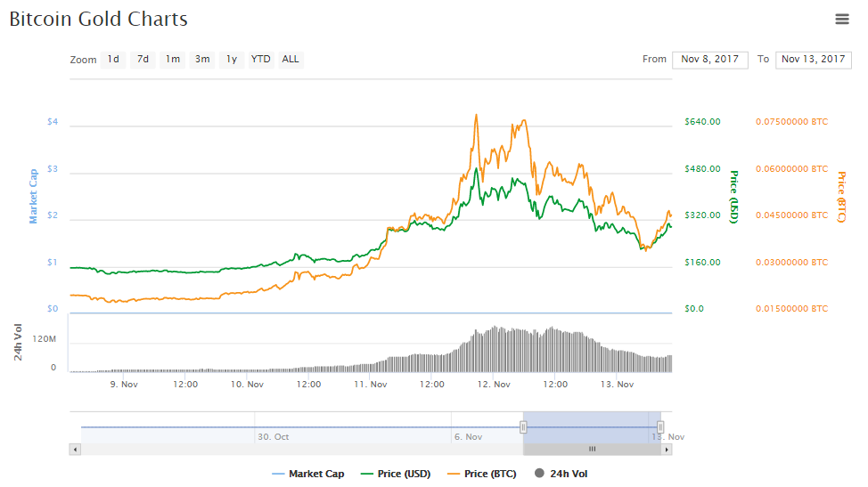
Task: Toggle Market Cap series in legend
Action: click(x=308, y=474)
